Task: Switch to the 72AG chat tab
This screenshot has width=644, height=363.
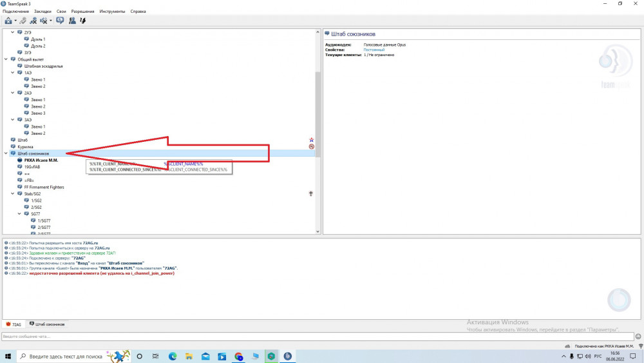Action: 14,324
